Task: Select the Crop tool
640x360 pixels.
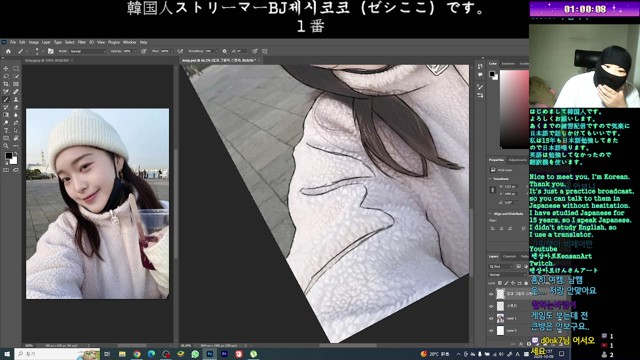Action: tap(6, 84)
